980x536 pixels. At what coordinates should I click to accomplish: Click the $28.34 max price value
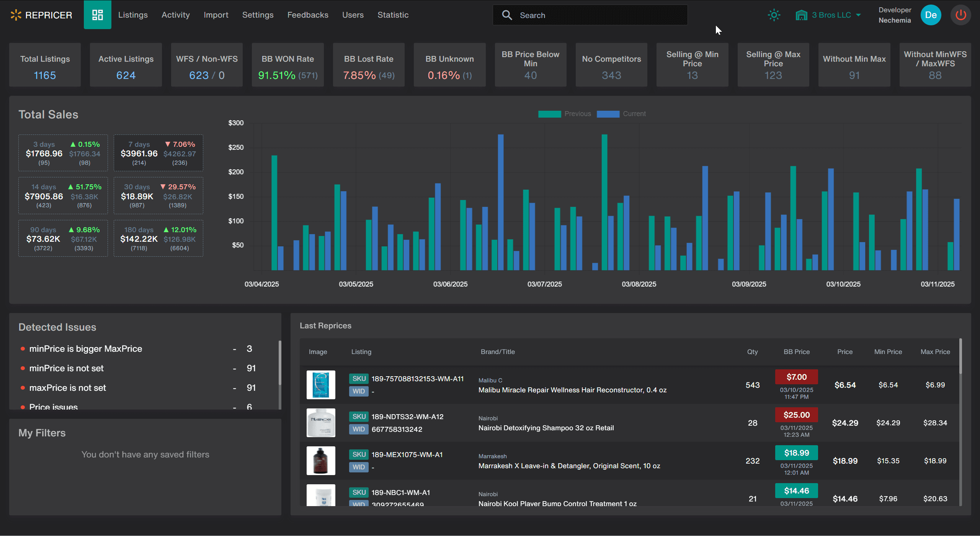(x=935, y=423)
